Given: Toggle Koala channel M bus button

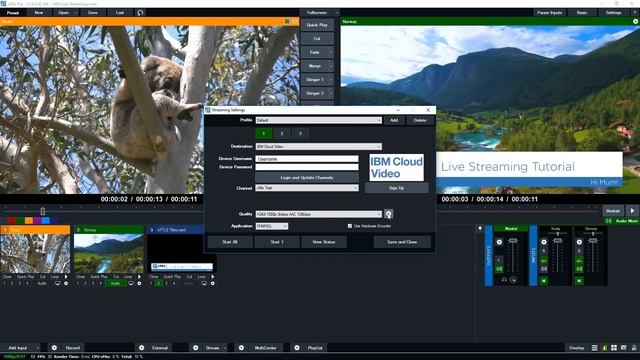Looking at the screenshot, I should [x=544, y=281].
